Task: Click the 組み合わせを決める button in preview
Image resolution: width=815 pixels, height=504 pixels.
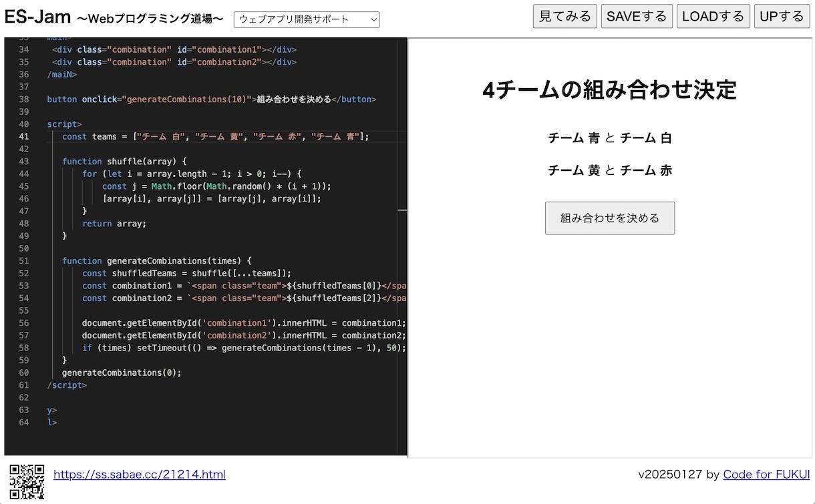Action: 609,218
